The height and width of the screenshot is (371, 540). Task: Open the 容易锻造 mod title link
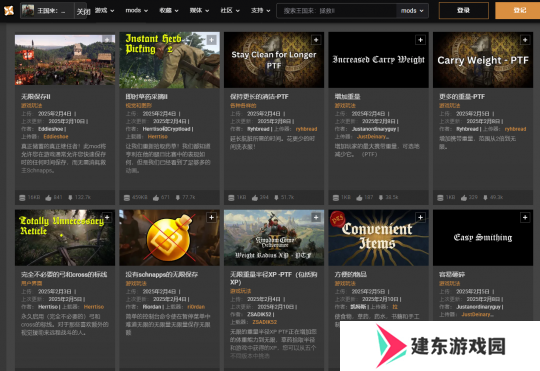452,275
